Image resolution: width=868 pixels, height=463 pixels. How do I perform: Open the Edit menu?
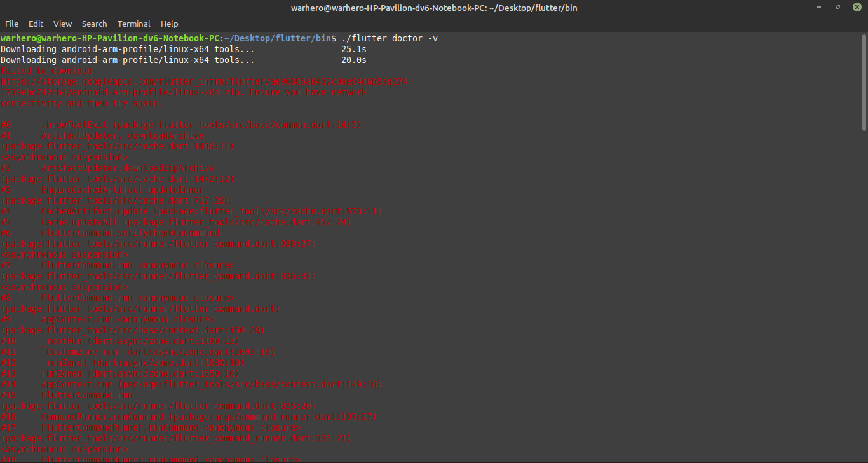click(x=36, y=24)
